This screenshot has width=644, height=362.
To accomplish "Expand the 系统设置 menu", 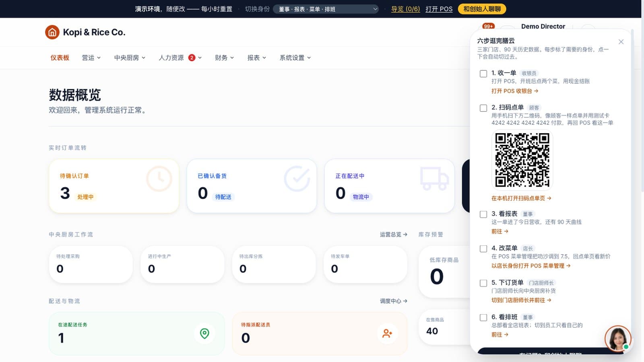I will (295, 58).
